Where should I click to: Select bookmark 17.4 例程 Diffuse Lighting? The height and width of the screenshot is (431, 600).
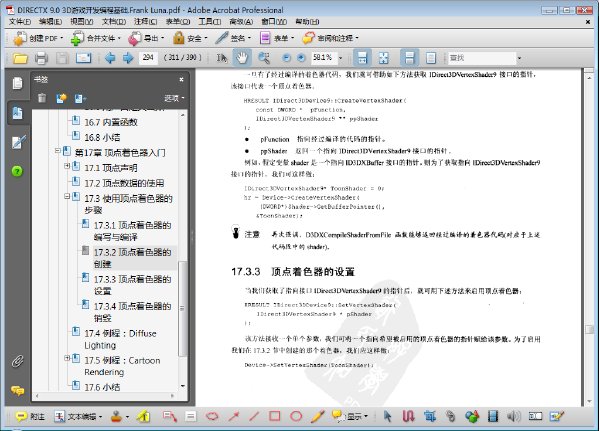coord(121,339)
